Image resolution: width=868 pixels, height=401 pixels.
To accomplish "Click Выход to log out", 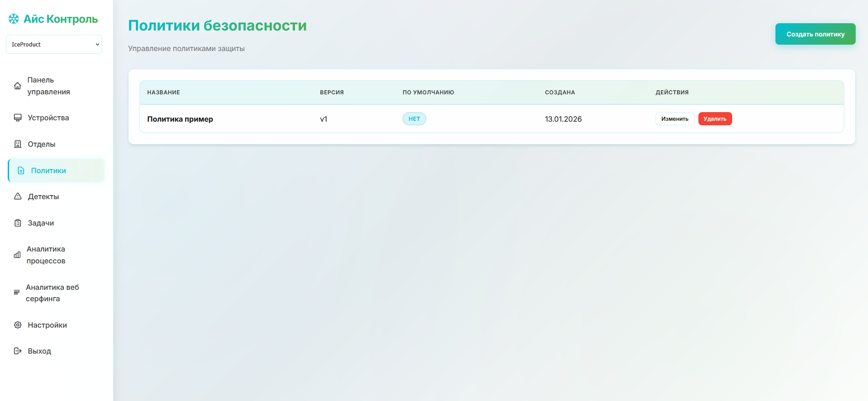I will point(56,351).
